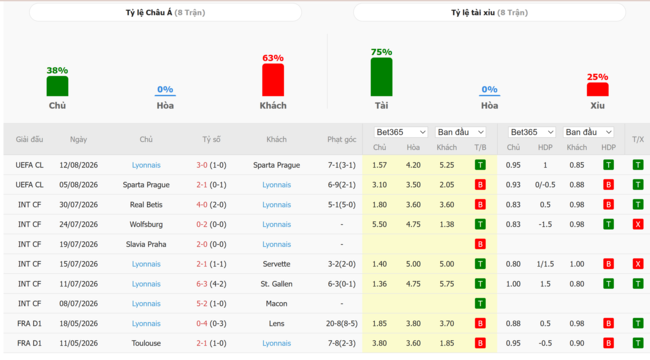Click the 0-2 score in Wolfsburg row
Viewport: 650px width, 360px height.
[x=201, y=224]
